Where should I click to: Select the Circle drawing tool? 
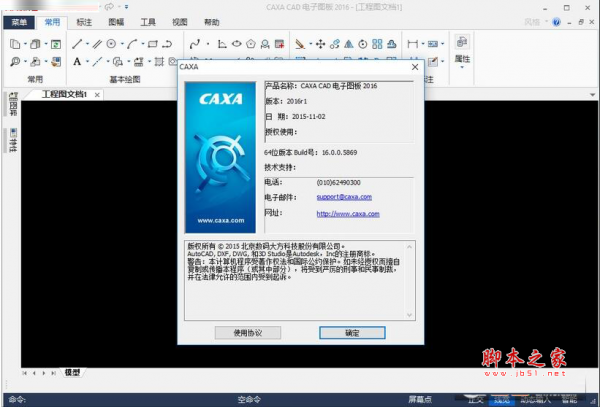coord(111,44)
